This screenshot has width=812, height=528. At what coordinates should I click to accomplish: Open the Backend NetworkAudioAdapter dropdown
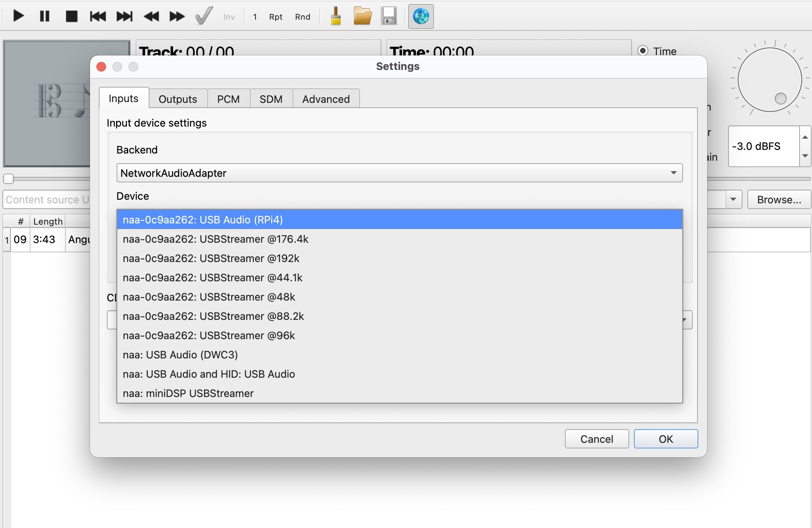(x=399, y=173)
